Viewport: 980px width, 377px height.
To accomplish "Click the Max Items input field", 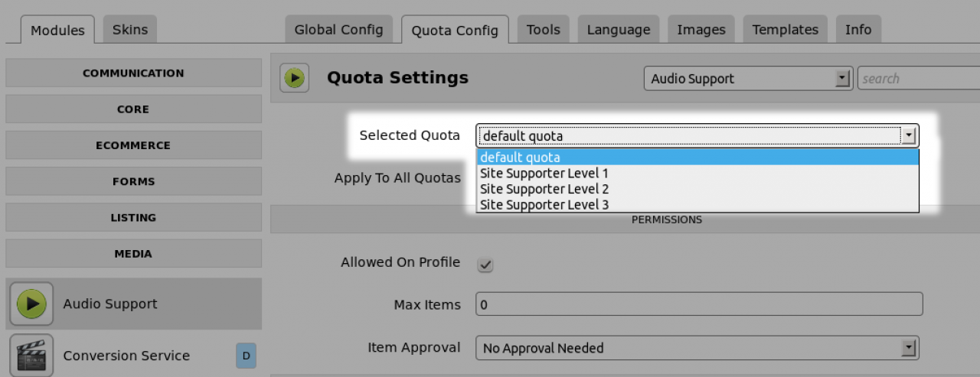I will click(x=698, y=305).
